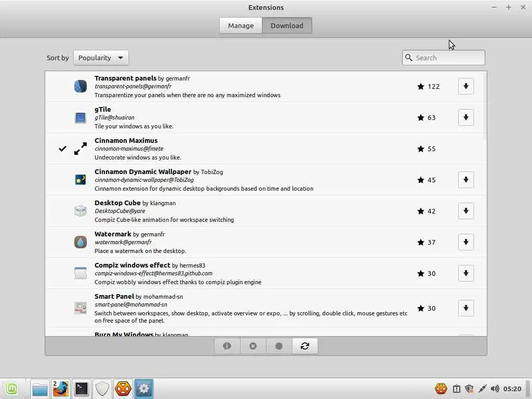Select "Undecorate windows as you like." description
532x399 pixels.
pos(138,157)
